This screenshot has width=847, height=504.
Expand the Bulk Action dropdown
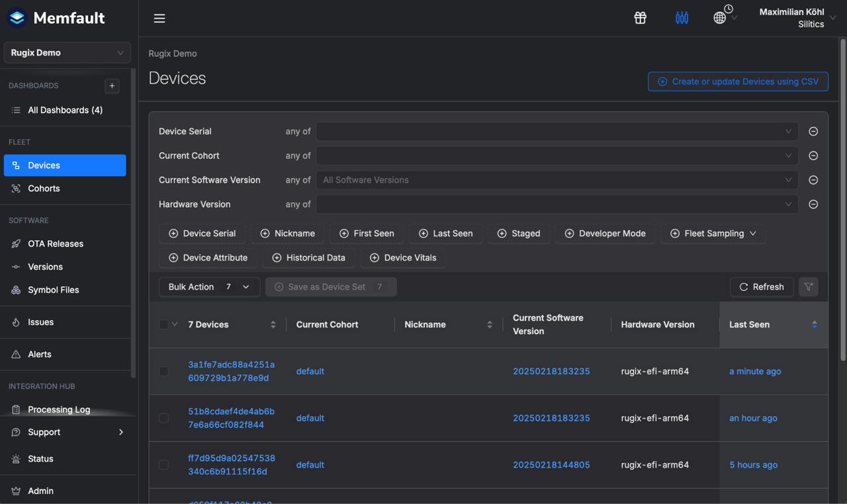click(208, 286)
